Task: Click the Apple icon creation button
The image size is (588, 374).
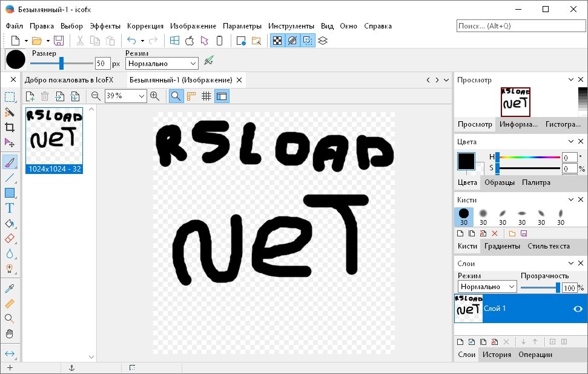Action: pos(190,41)
